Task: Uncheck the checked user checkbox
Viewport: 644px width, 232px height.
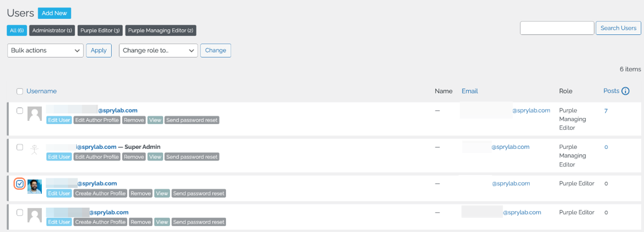Action: pyautogui.click(x=20, y=184)
